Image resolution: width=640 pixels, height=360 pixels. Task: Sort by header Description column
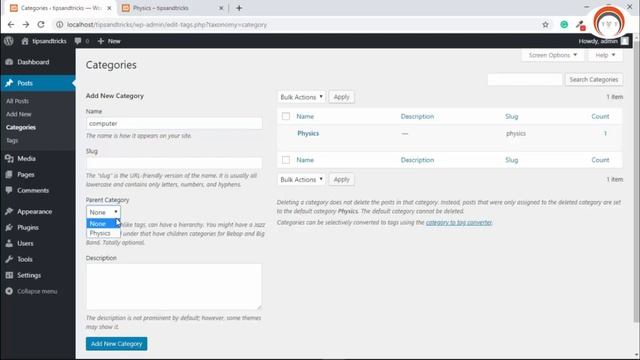(417, 116)
